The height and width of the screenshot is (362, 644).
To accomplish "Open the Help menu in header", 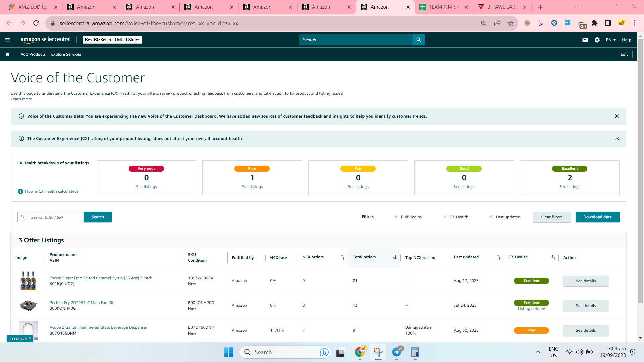I will click(x=626, y=40).
